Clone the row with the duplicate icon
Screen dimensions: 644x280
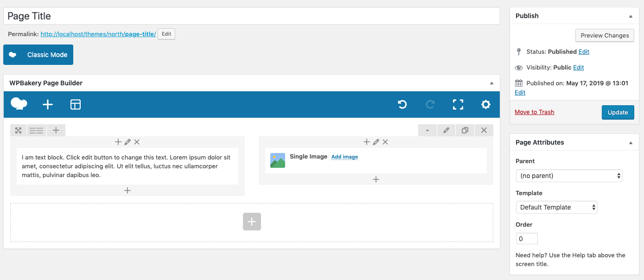tap(465, 131)
